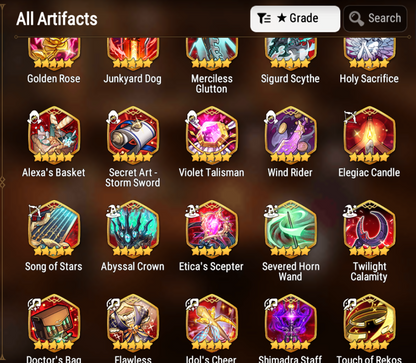Click the Search artifacts button
The width and height of the screenshot is (416, 363).
(375, 19)
